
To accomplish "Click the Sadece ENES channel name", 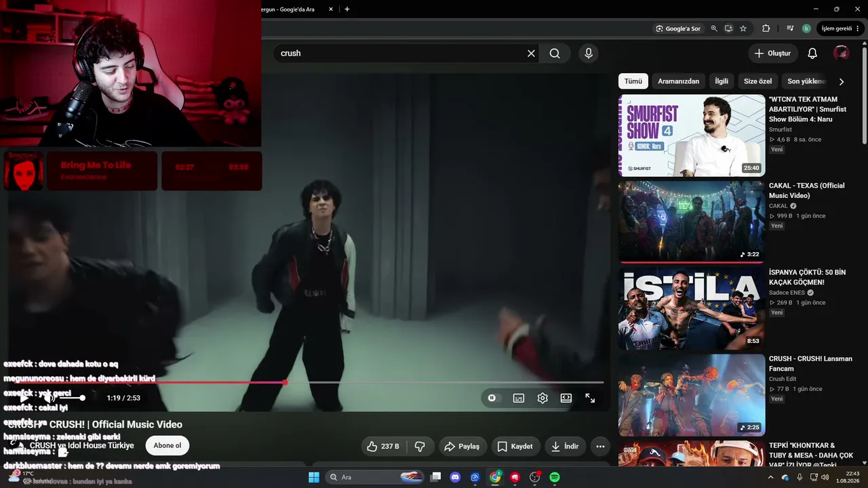I will pyautogui.click(x=787, y=293).
